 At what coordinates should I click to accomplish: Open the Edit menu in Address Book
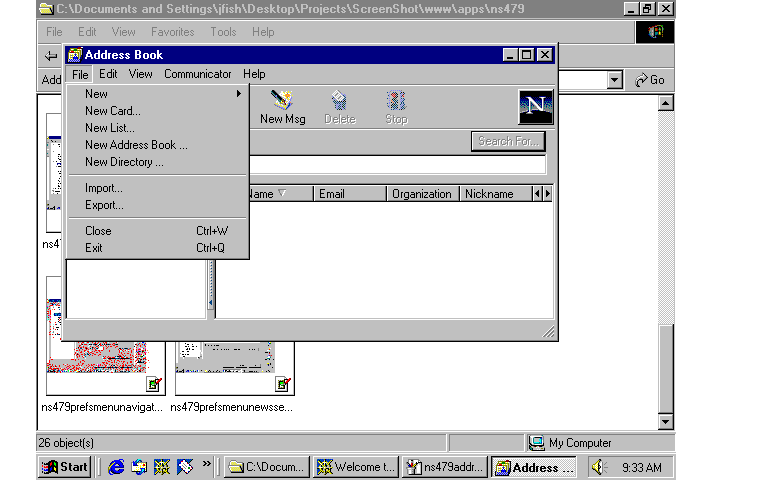108,74
